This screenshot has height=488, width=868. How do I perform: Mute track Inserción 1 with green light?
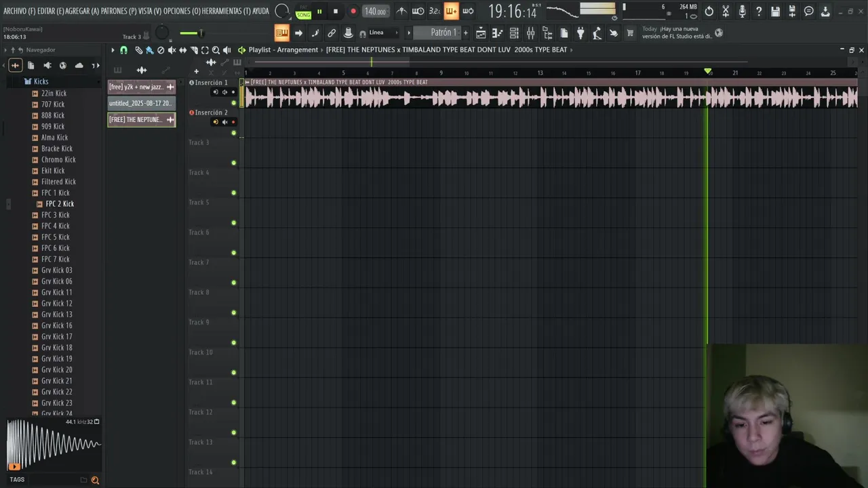234,103
